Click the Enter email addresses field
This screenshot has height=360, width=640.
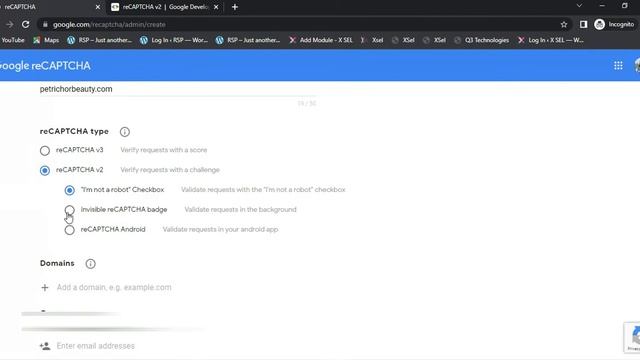[96, 346]
